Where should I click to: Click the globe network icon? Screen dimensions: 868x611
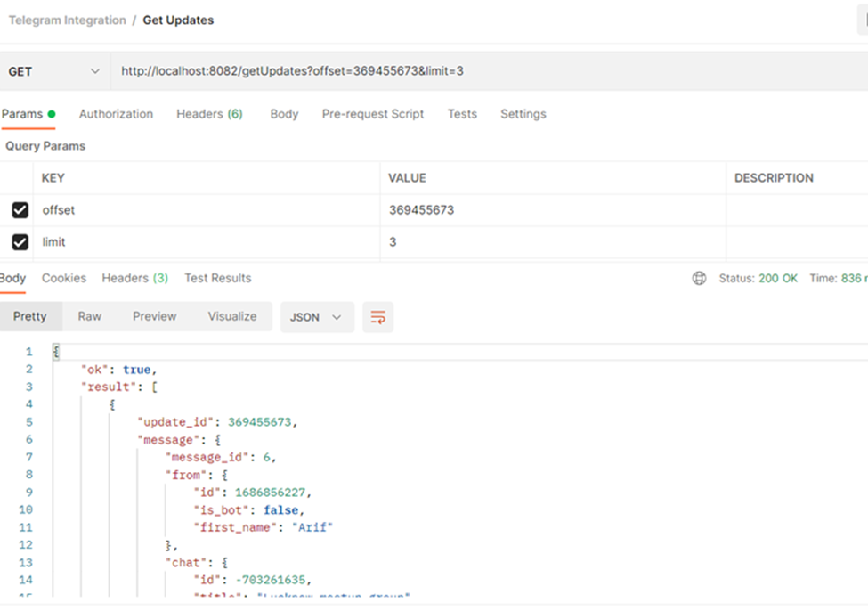(699, 278)
